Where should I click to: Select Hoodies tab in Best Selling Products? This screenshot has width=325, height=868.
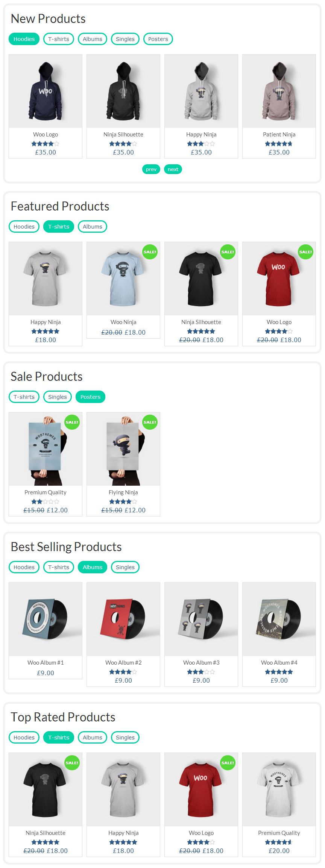pyautogui.click(x=24, y=567)
